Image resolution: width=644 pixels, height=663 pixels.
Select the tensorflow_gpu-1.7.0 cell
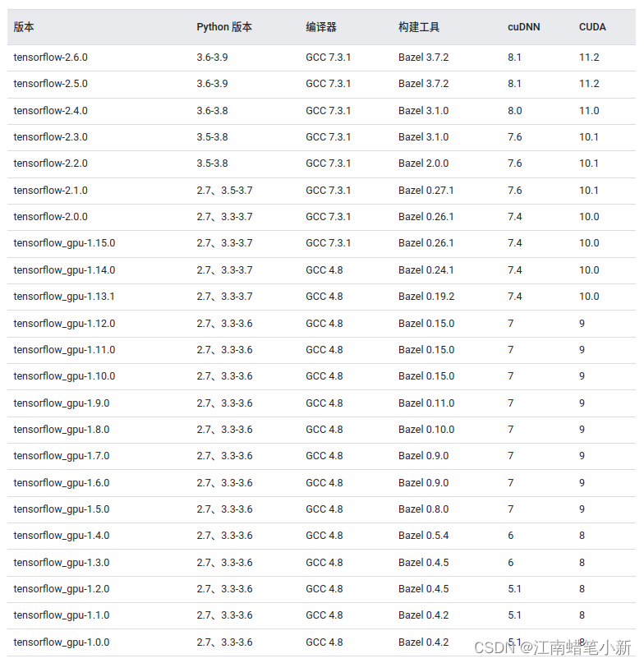pos(62,456)
